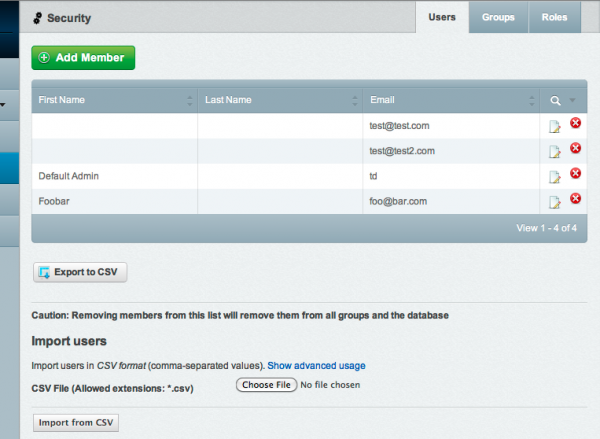The height and width of the screenshot is (439, 600).
Task: Open Show advanced usage link
Action: [x=316, y=366]
